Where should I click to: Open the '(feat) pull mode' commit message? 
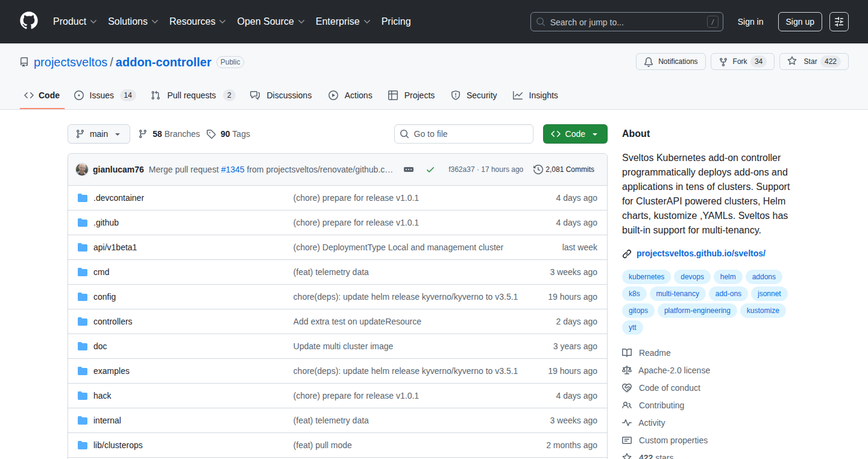point(322,445)
